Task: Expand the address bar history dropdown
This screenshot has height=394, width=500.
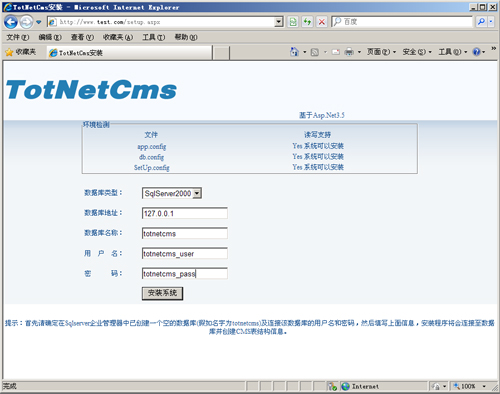Action: coord(279,22)
